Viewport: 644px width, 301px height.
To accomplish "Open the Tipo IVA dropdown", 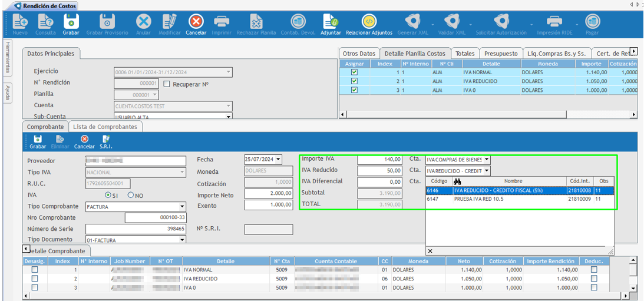I will [x=182, y=173].
